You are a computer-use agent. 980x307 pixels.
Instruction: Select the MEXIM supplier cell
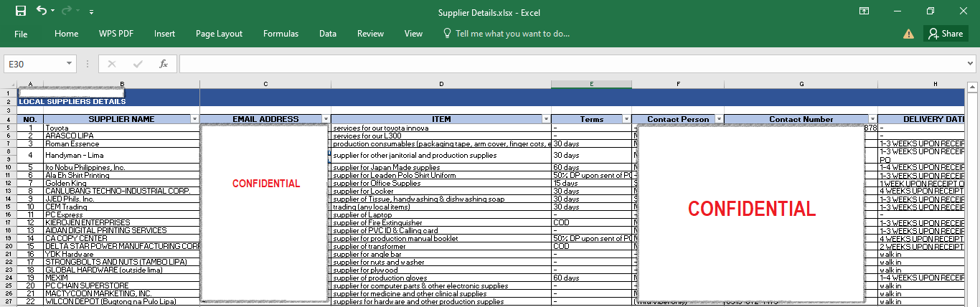[121, 278]
